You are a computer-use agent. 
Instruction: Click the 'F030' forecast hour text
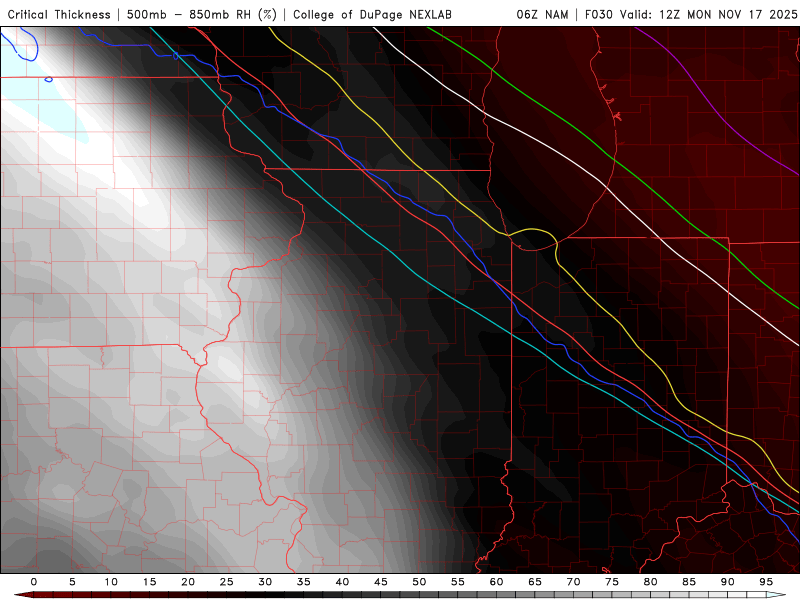pos(598,14)
